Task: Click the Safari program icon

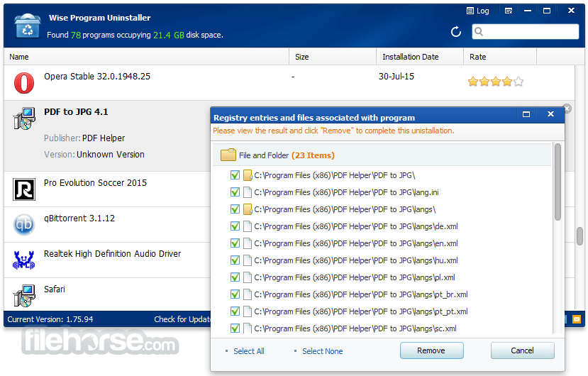Action: click(x=24, y=295)
